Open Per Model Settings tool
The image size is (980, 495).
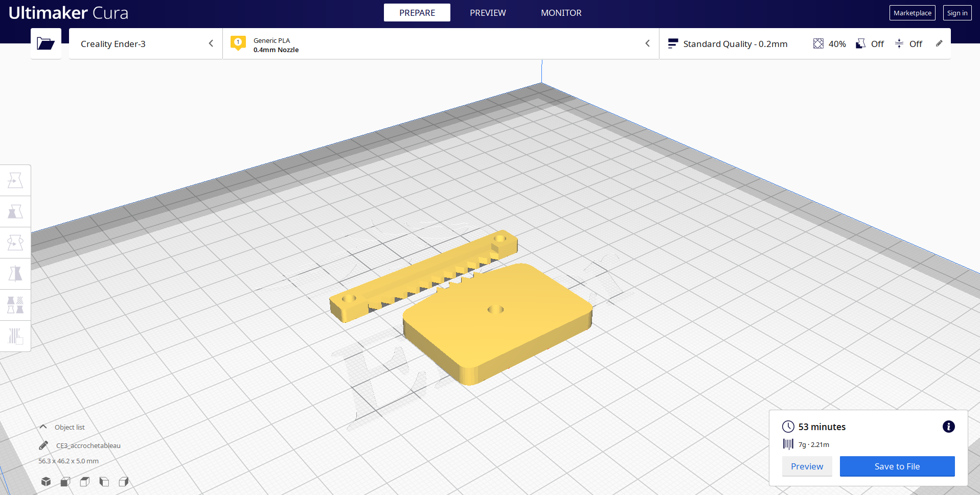(15, 305)
